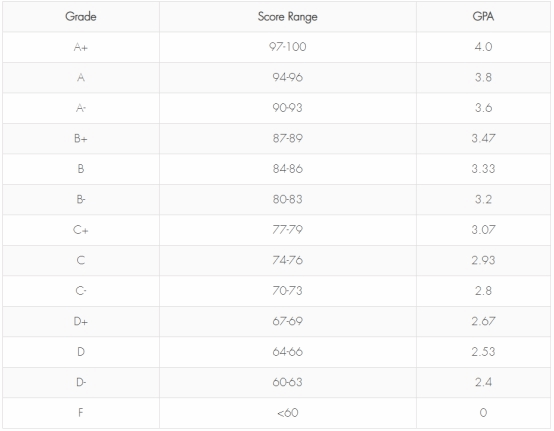Click the A- grade cell
The image size is (554, 431).
click(81, 108)
